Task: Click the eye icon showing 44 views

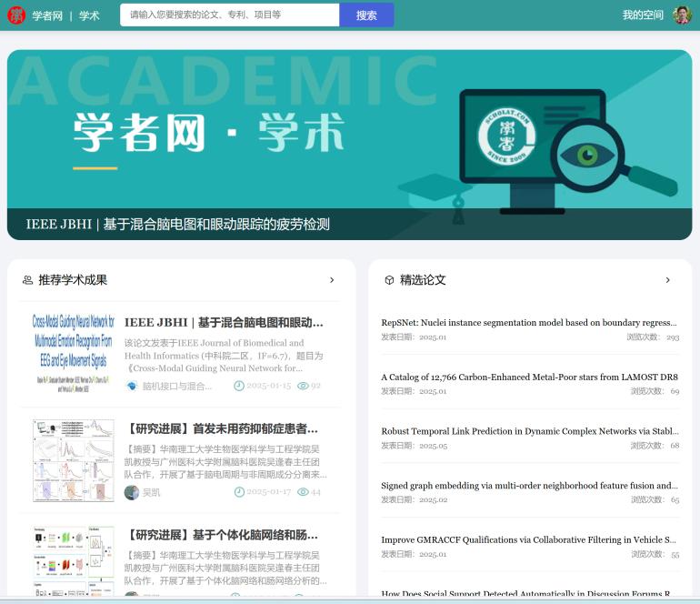Action: click(x=303, y=492)
